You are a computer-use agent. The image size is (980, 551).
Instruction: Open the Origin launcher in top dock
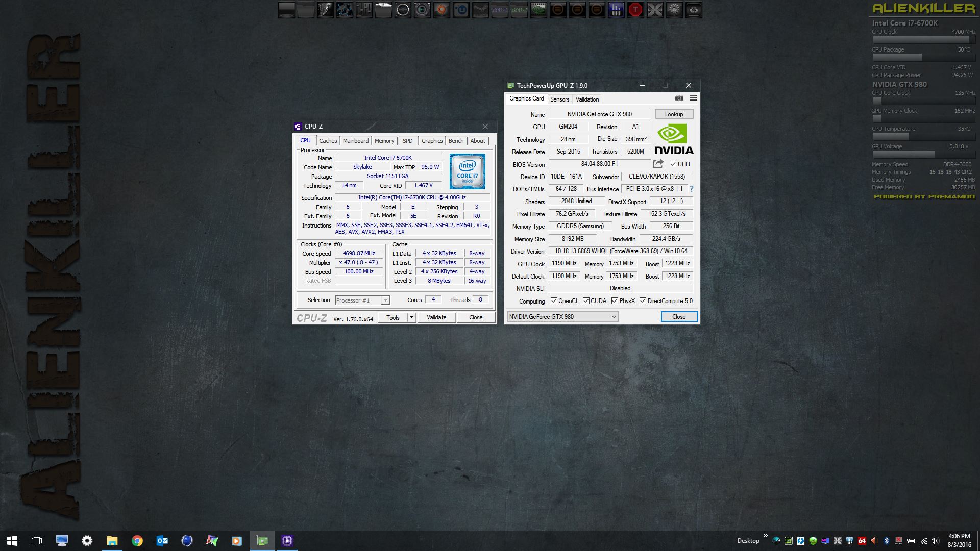[442, 10]
